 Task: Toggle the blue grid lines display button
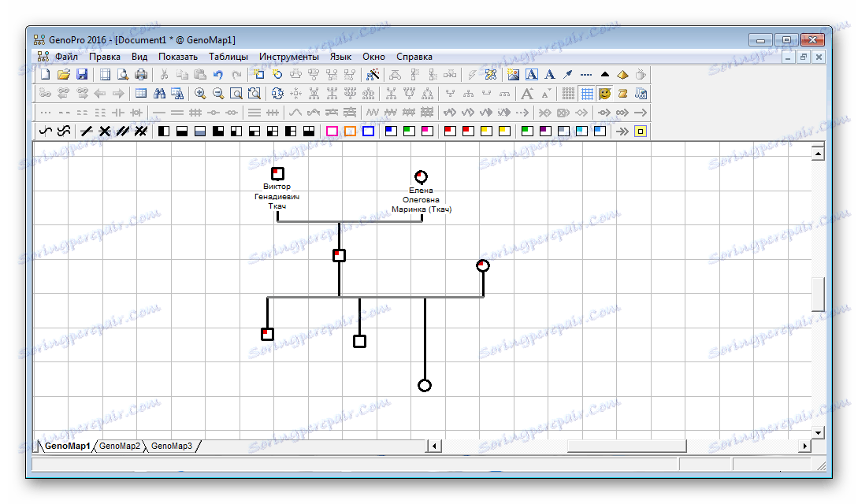click(587, 94)
